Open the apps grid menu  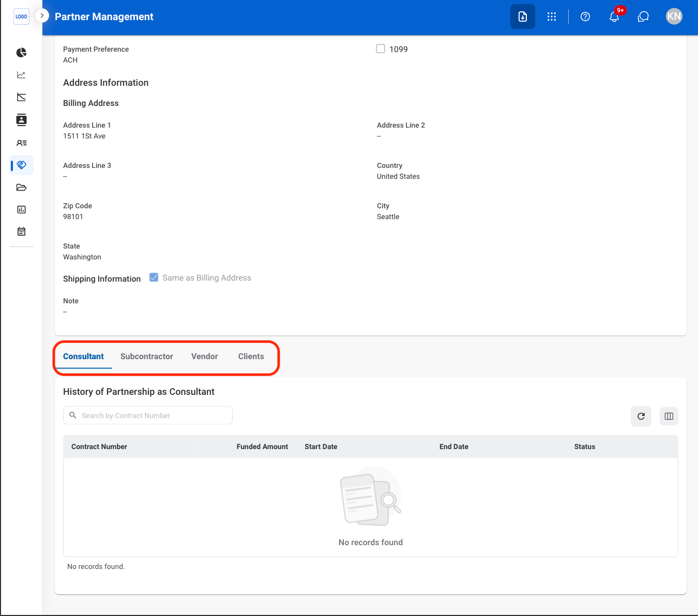coord(552,17)
